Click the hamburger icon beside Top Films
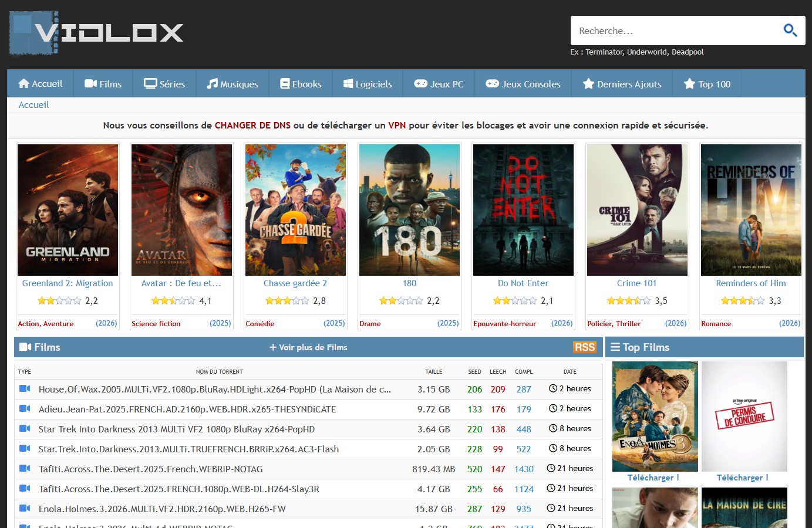Screen dimensions: 812x528 (615, 347)
